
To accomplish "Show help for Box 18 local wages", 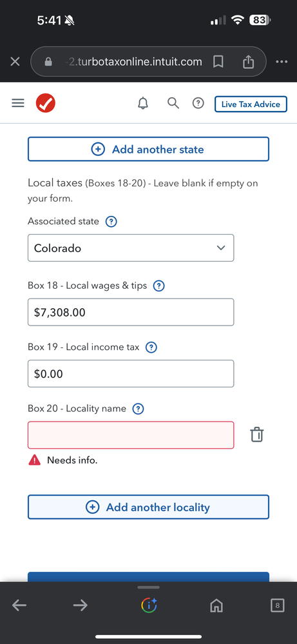I will pyautogui.click(x=158, y=286).
